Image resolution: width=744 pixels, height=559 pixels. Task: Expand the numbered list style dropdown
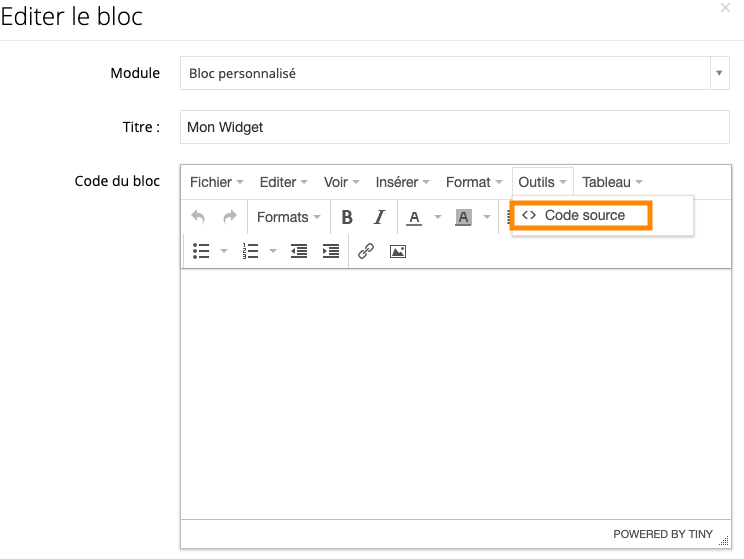click(273, 251)
